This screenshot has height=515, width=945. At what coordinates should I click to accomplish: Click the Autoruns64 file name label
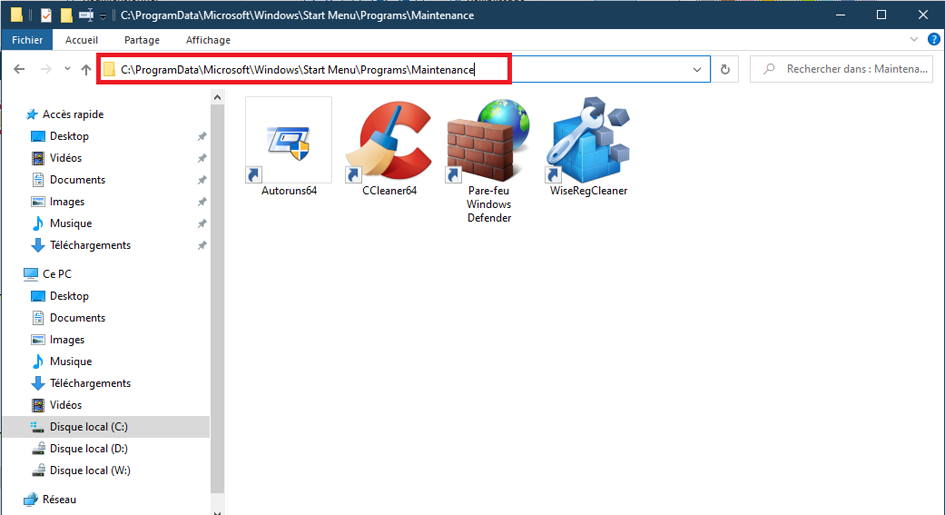pos(289,190)
